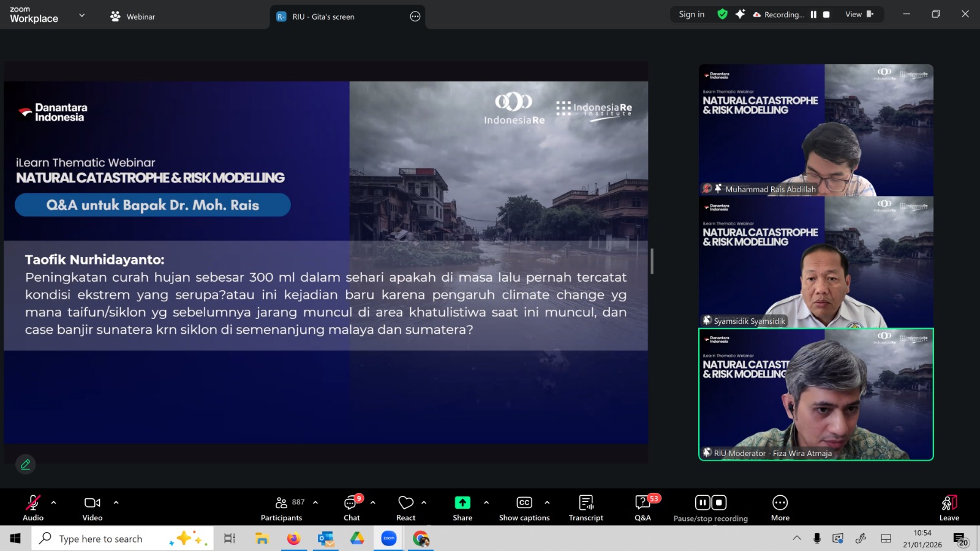
Task: Open the Q&A panel
Action: pyautogui.click(x=643, y=508)
